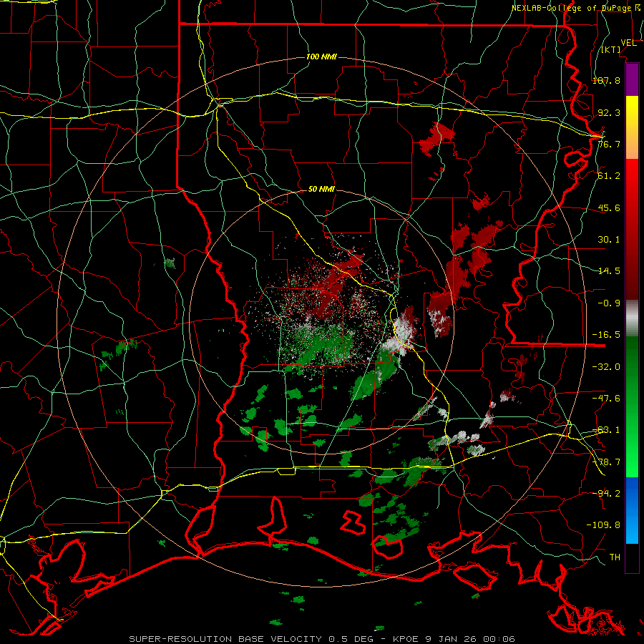Select the -0.9 velocity scale value
Viewport: 644px width, 644px height.
tap(609, 303)
